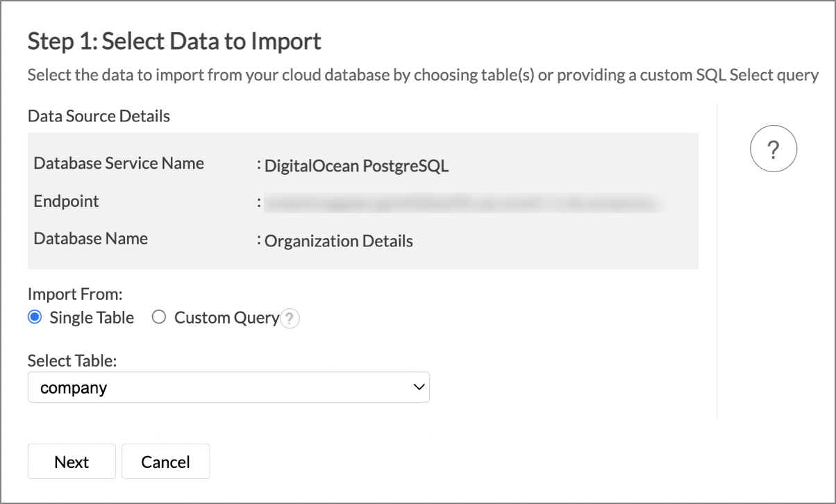Click the 'Data Source Details' section title
Viewport: 836px width, 504px height.
click(x=99, y=116)
